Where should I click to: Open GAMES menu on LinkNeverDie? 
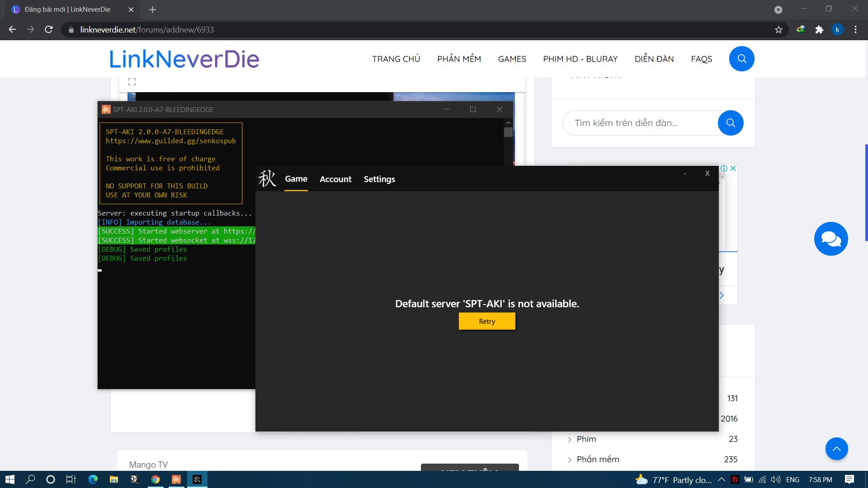coord(512,58)
